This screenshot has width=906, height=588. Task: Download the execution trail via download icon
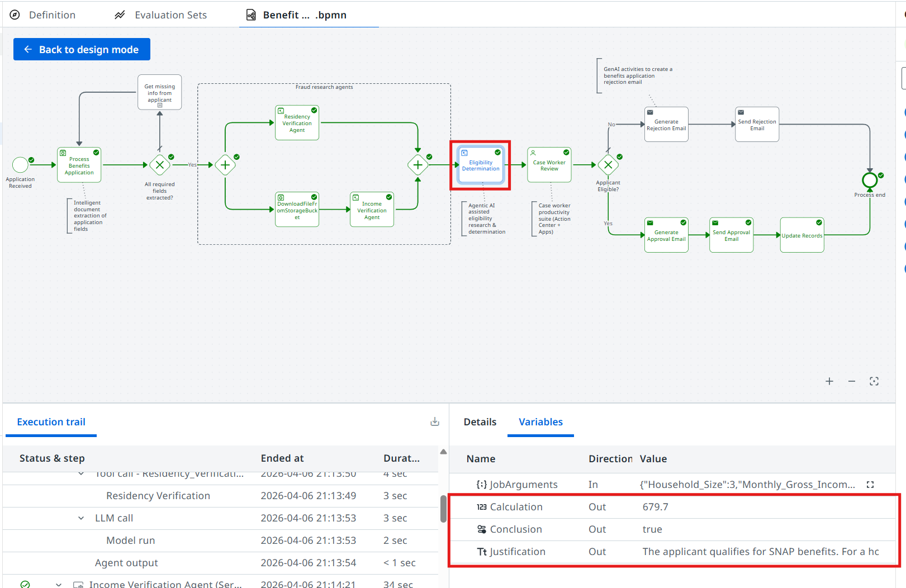[435, 422]
